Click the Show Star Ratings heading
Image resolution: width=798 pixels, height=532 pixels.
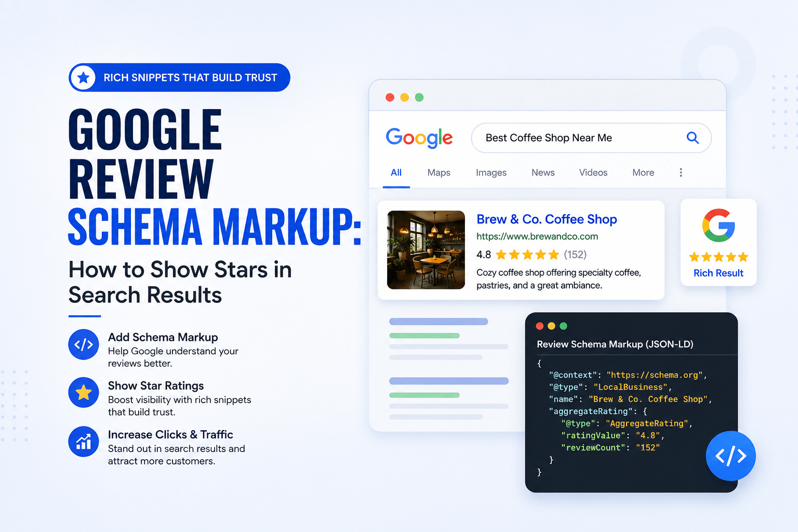[x=156, y=385]
